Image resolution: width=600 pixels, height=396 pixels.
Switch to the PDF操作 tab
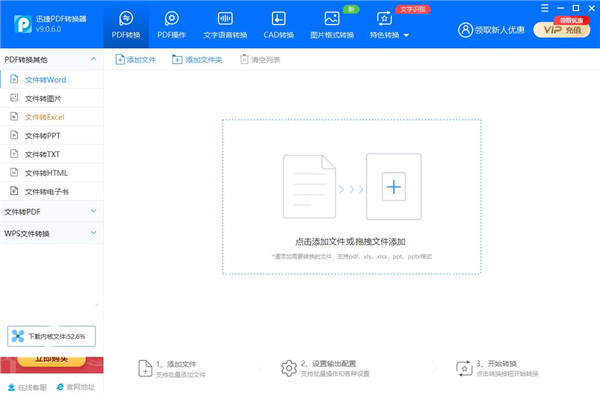(171, 25)
